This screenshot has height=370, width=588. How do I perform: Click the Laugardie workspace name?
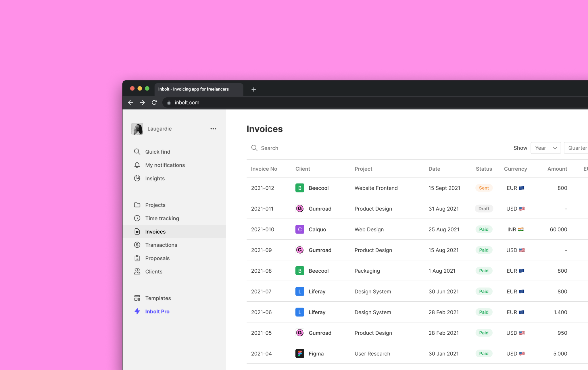[x=160, y=129]
